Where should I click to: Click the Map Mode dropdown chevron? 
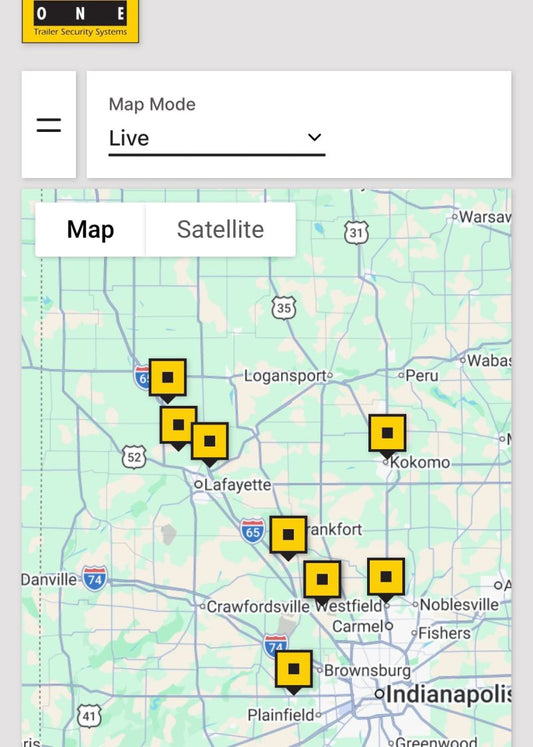click(x=314, y=137)
